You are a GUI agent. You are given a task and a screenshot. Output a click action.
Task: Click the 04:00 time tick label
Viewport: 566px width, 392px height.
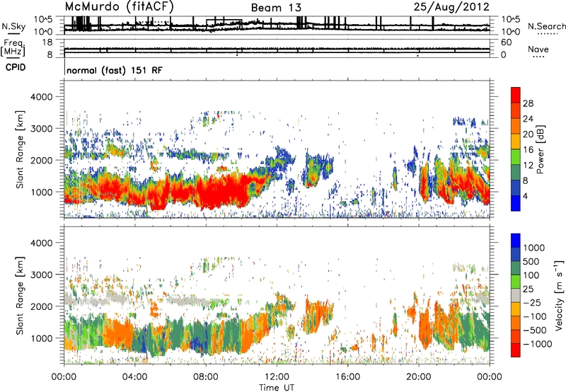[134, 377]
